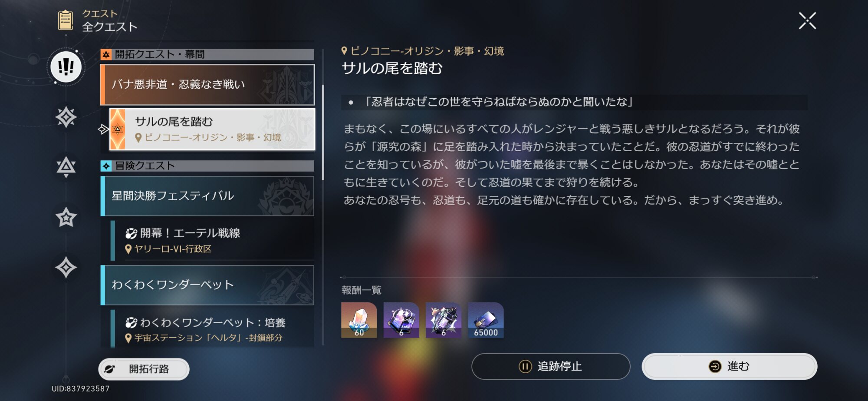View the Stellar Jade reward 60

click(359, 320)
